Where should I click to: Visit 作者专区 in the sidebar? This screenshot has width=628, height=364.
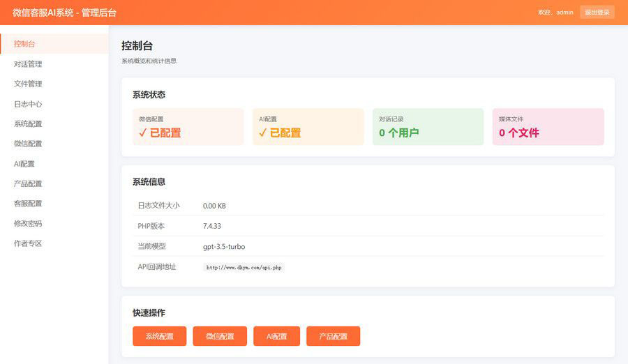(x=28, y=243)
